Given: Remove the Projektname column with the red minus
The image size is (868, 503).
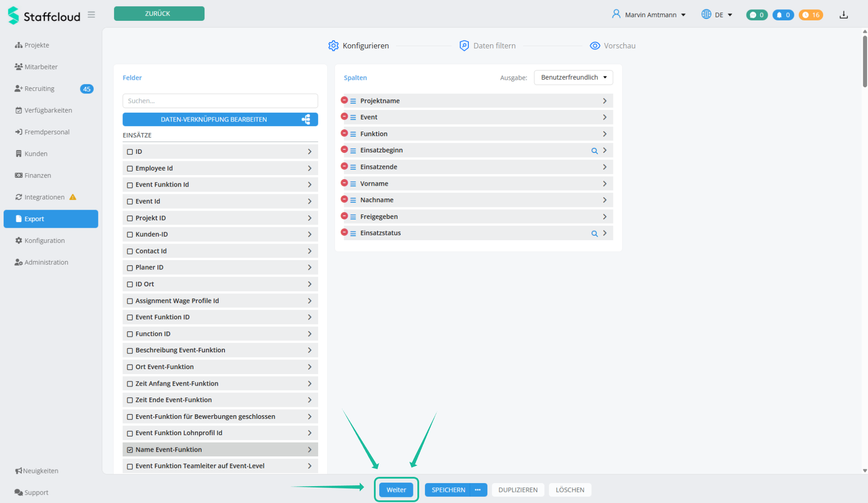Looking at the screenshot, I should coord(344,100).
